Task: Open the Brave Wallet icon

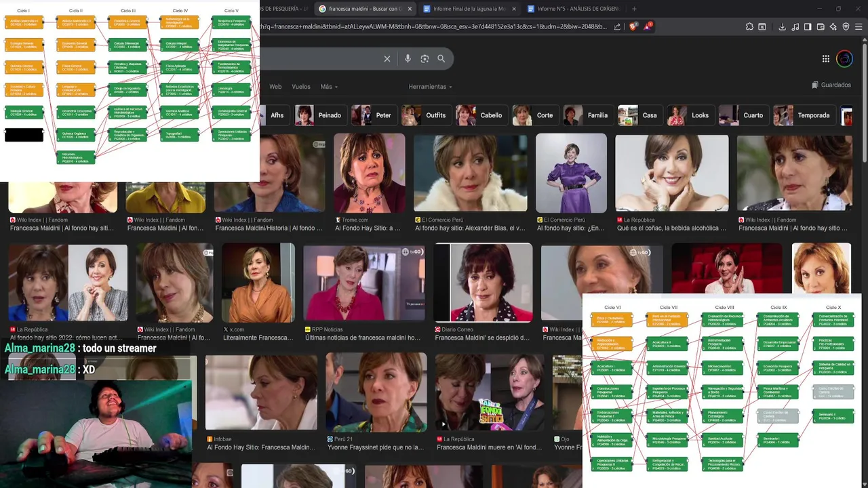Action: (821, 27)
